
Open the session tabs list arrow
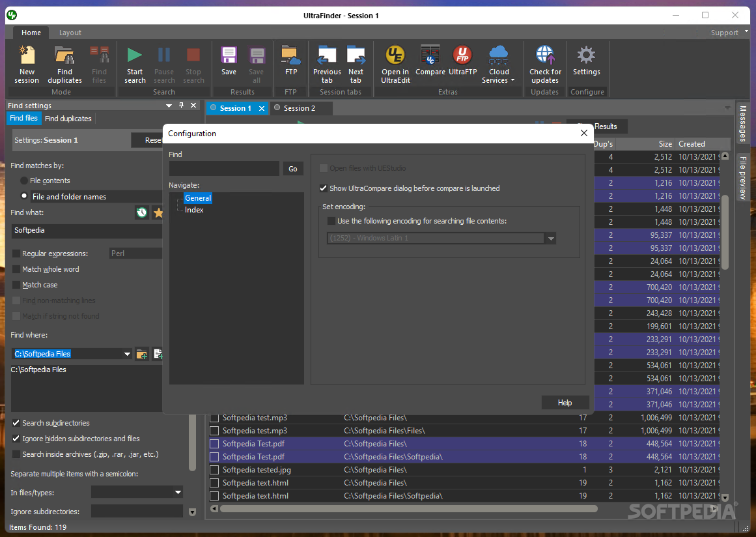(727, 108)
